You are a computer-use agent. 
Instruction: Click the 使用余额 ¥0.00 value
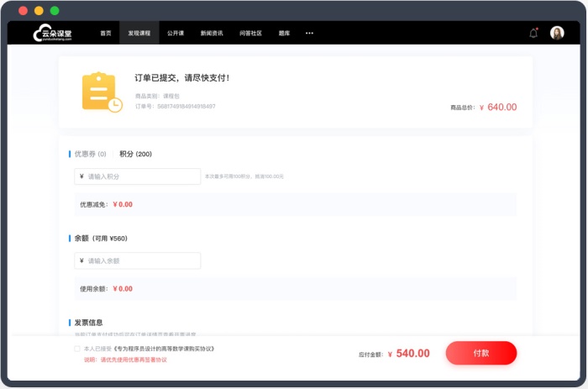coord(123,289)
